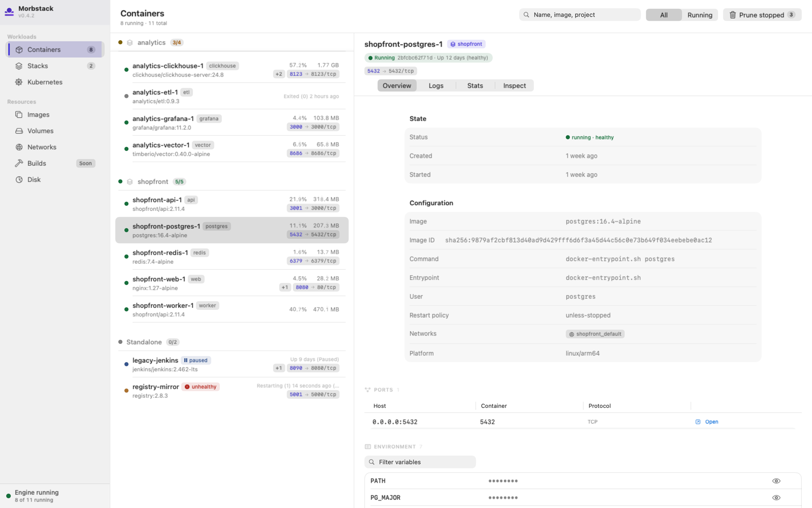812x508 pixels.
Task: Go to Stacks in the sidebar
Action: click(x=55, y=66)
